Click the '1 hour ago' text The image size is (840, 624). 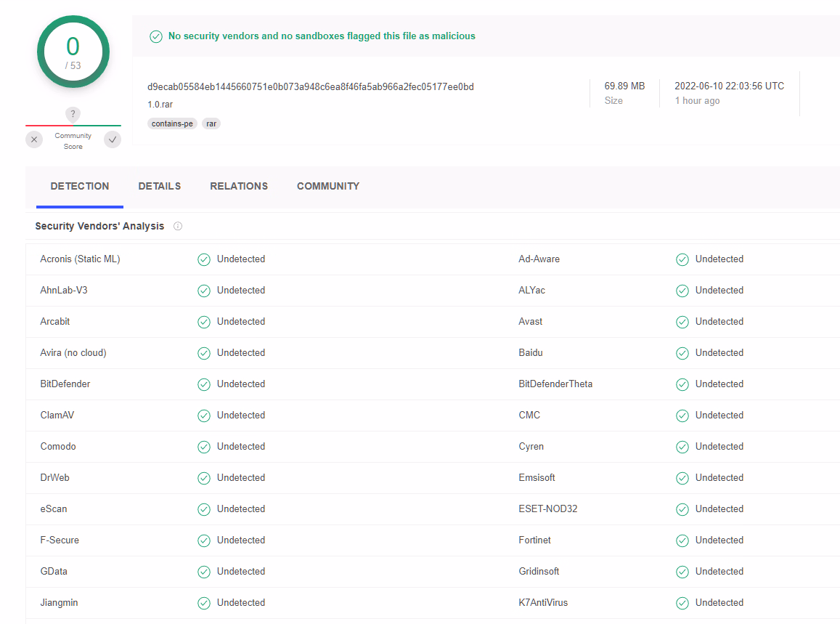tap(697, 101)
